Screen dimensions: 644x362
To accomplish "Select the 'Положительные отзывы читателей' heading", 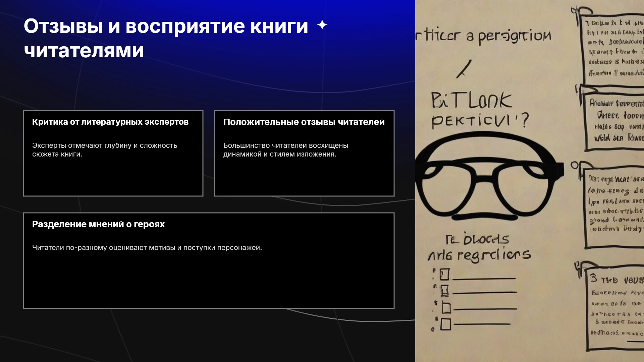I will pos(304,122).
